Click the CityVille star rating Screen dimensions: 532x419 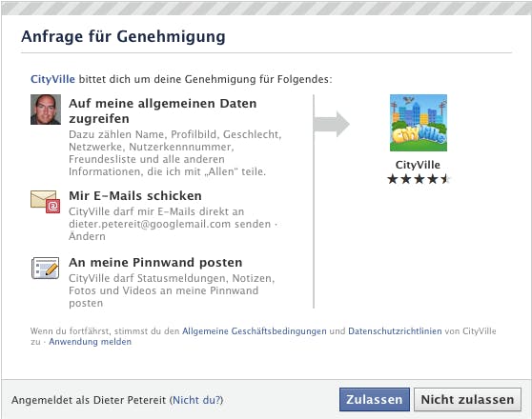[419, 179]
